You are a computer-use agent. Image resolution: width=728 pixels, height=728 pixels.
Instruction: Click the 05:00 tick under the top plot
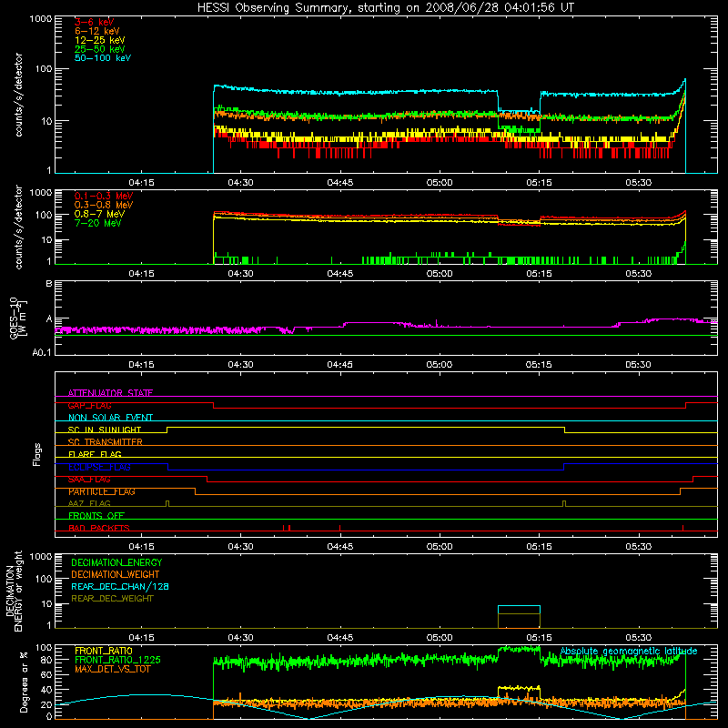click(x=440, y=183)
